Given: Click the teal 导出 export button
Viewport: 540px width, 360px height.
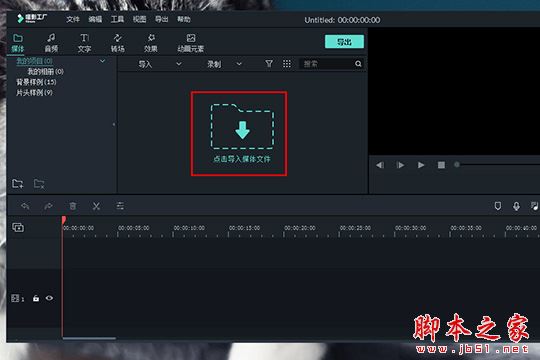Looking at the screenshot, I should [x=344, y=42].
